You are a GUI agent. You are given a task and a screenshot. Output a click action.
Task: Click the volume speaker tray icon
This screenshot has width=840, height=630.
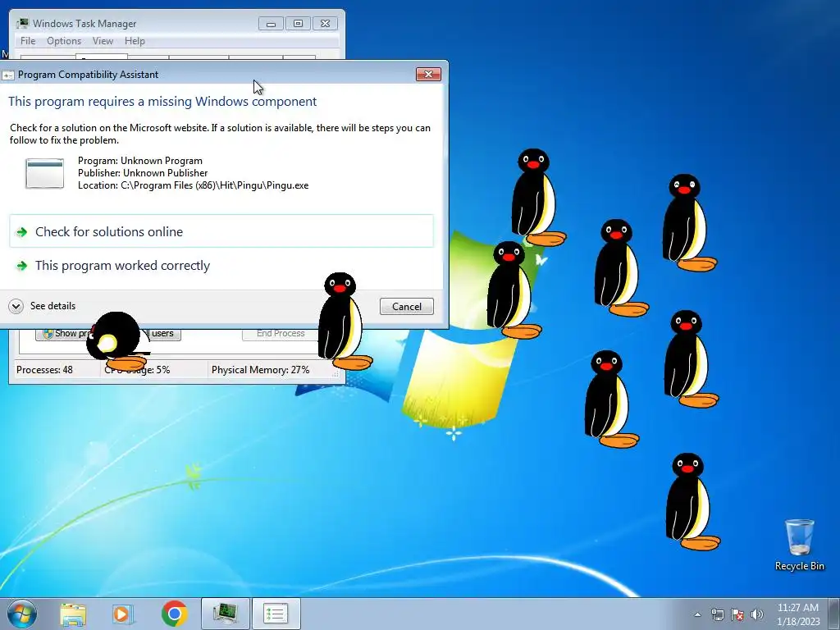coord(757,614)
